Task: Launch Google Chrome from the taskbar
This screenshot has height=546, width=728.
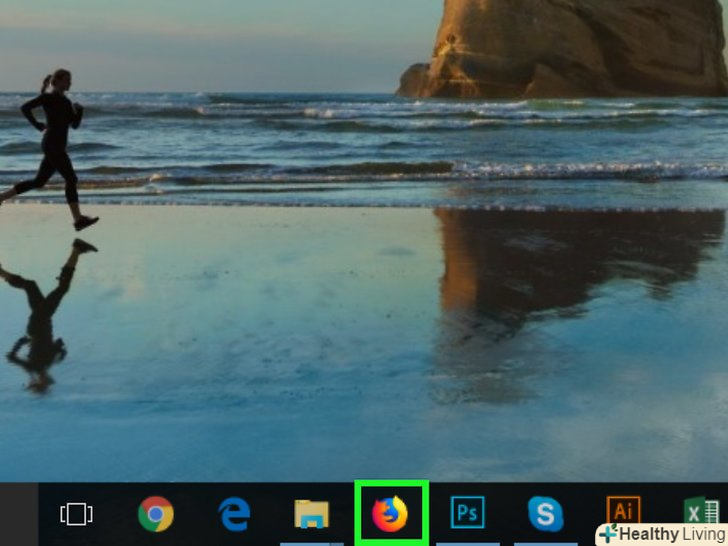Action: (156, 514)
